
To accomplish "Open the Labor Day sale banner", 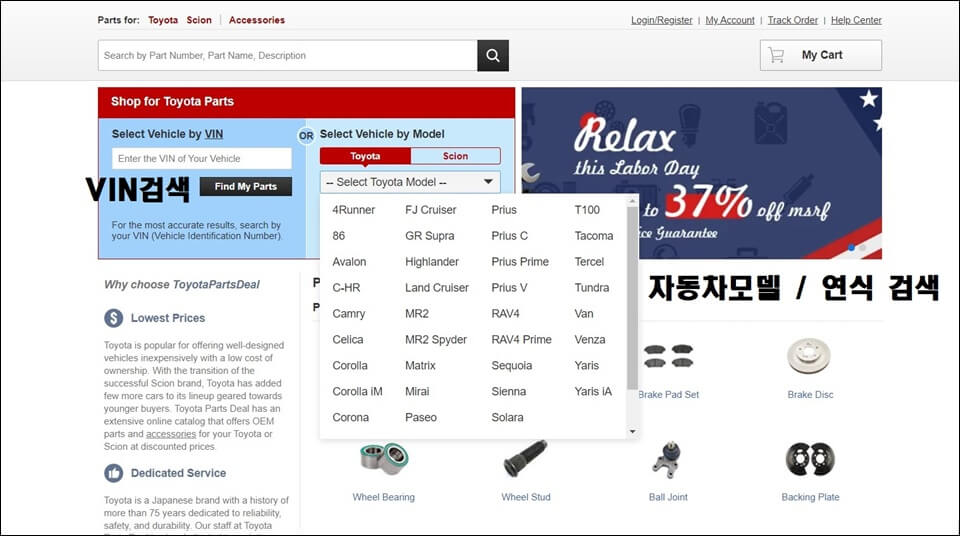I will (x=702, y=173).
